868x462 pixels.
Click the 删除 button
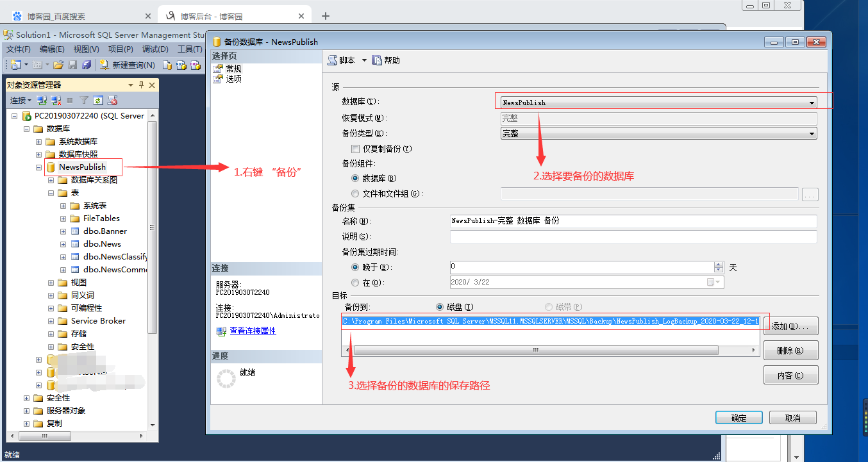[x=791, y=351]
